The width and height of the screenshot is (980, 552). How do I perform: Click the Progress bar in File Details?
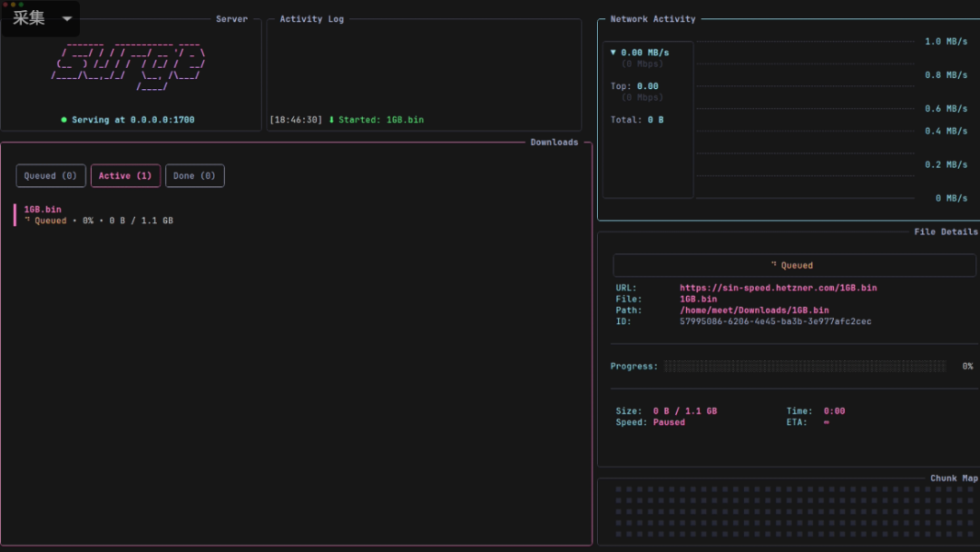click(x=805, y=366)
